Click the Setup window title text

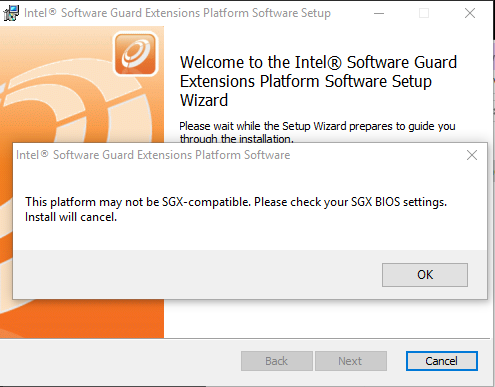click(177, 13)
